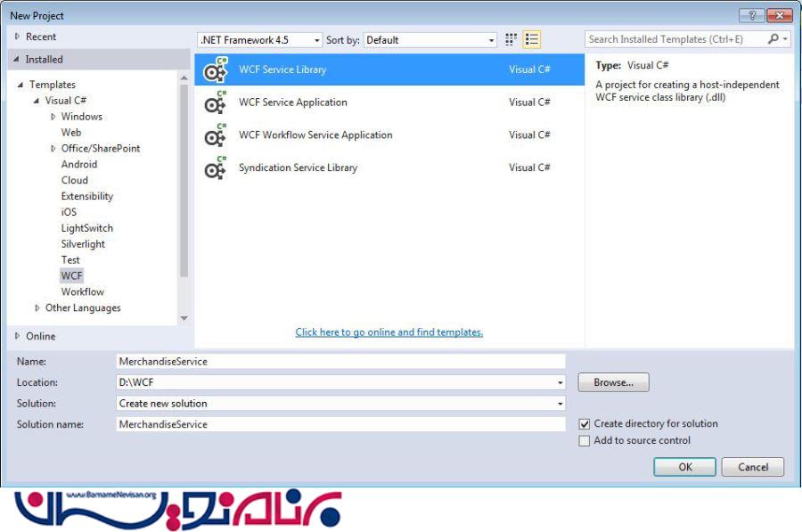Image resolution: width=802 pixels, height=532 pixels.
Task: Select the WCF Service Library template name
Action: click(282, 70)
